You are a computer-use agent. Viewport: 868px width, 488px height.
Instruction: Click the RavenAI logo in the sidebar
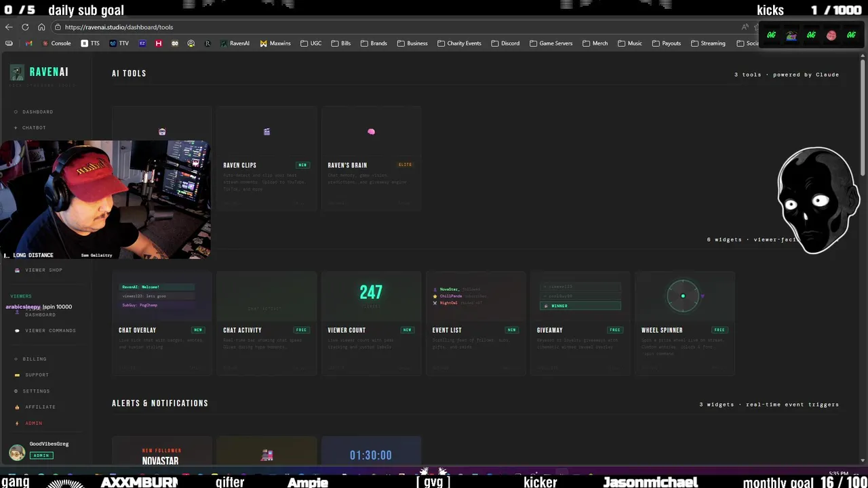(39, 73)
